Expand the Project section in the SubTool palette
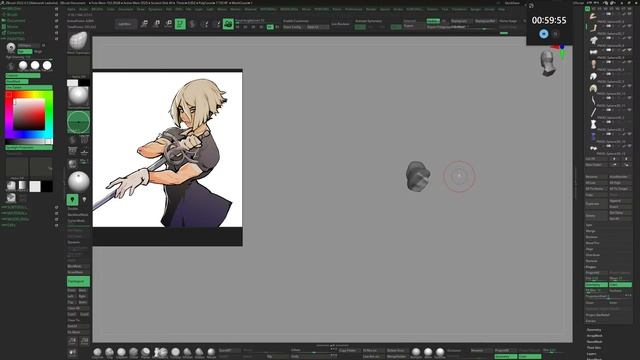This screenshot has height=360, width=640. 591,267
